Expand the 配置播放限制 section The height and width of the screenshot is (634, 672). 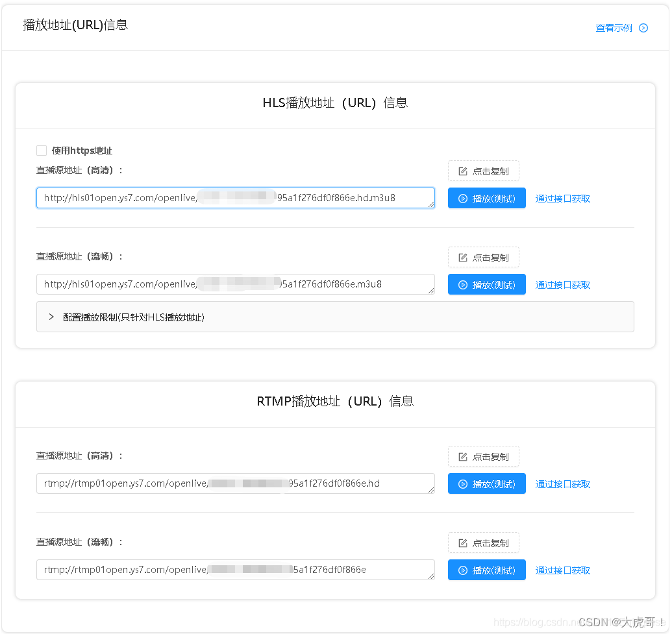click(51, 317)
